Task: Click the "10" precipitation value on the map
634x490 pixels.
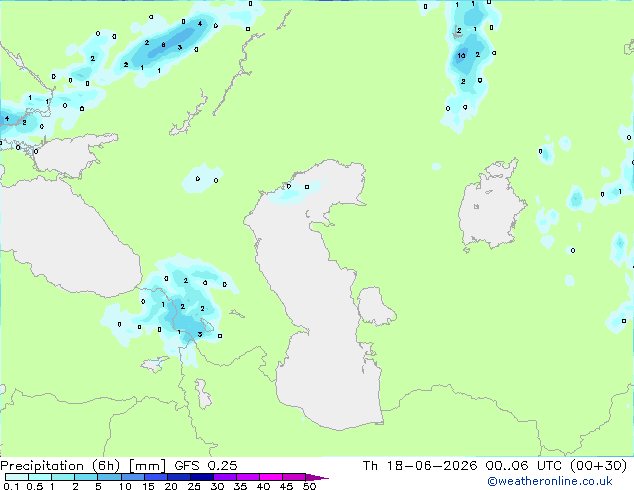Action: 461,55
